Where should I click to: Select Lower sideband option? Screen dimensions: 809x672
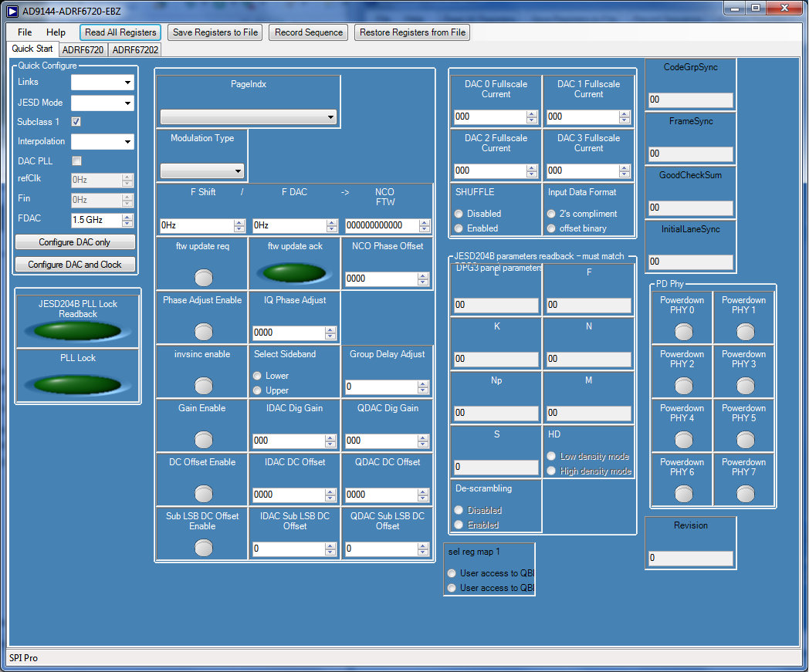(x=257, y=376)
